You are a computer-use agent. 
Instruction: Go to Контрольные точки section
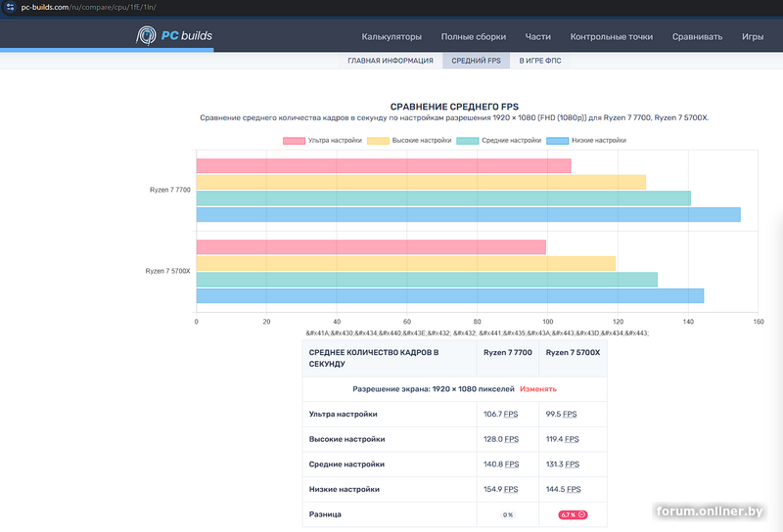click(x=611, y=37)
